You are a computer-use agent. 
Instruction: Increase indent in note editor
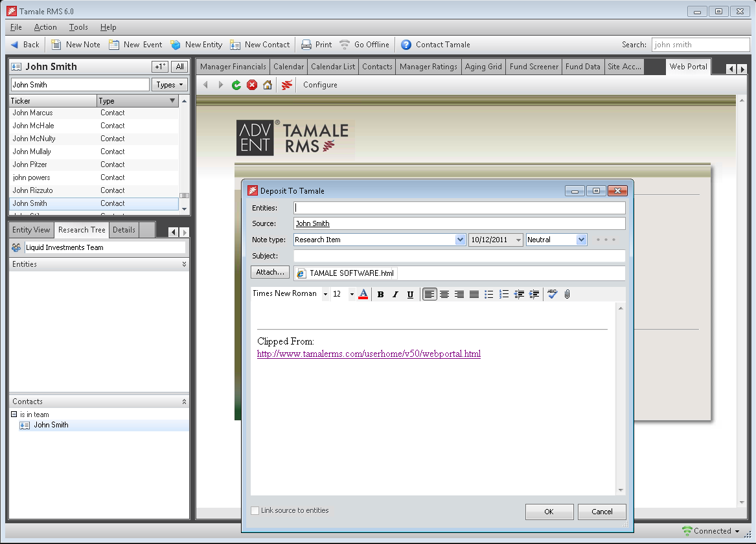534,295
